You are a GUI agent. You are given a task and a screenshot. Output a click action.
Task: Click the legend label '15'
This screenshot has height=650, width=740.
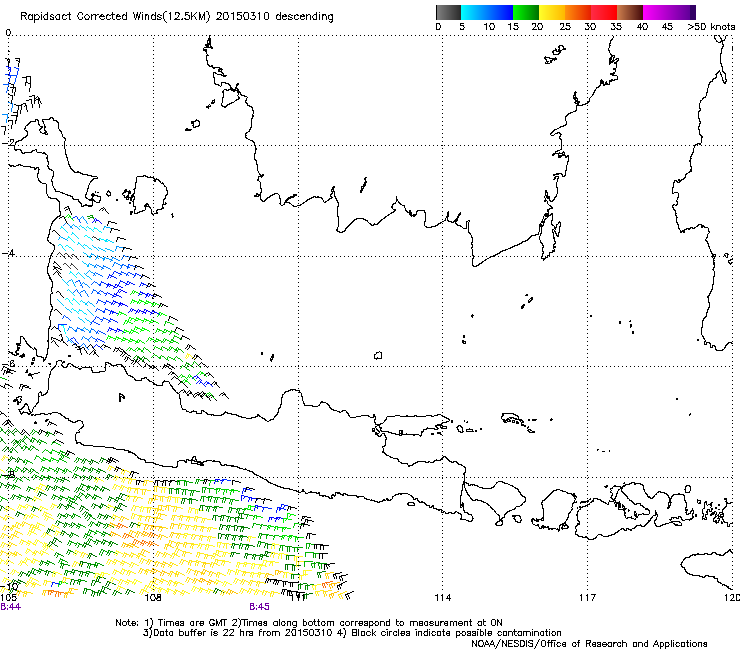[513, 27]
